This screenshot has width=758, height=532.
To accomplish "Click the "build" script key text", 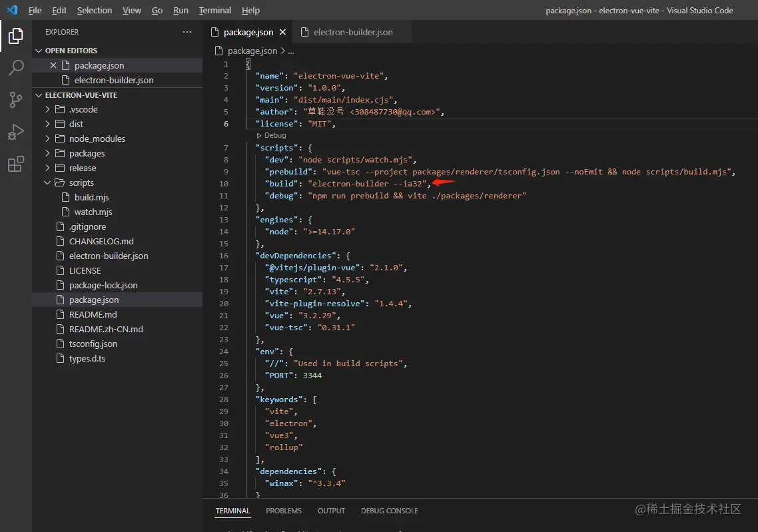I will 281,184.
